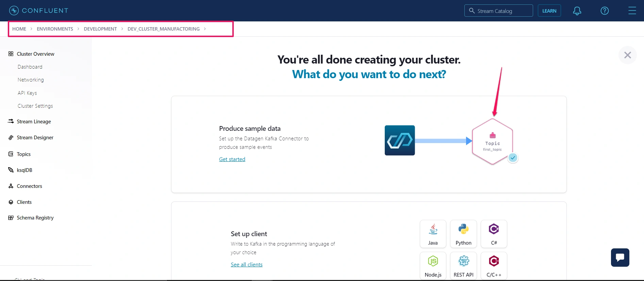Open API Keys in the sidebar
Viewport: 644px width, 281px height.
pos(27,93)
